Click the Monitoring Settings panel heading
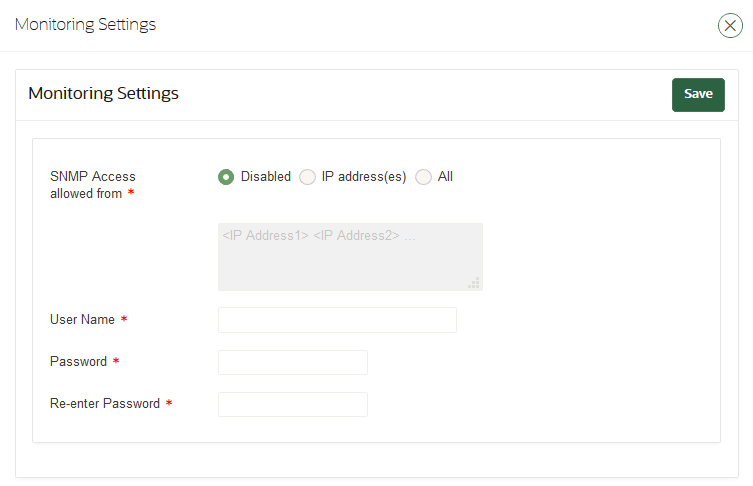The height and width of the screenshot is (486, 753). (103, 94)
